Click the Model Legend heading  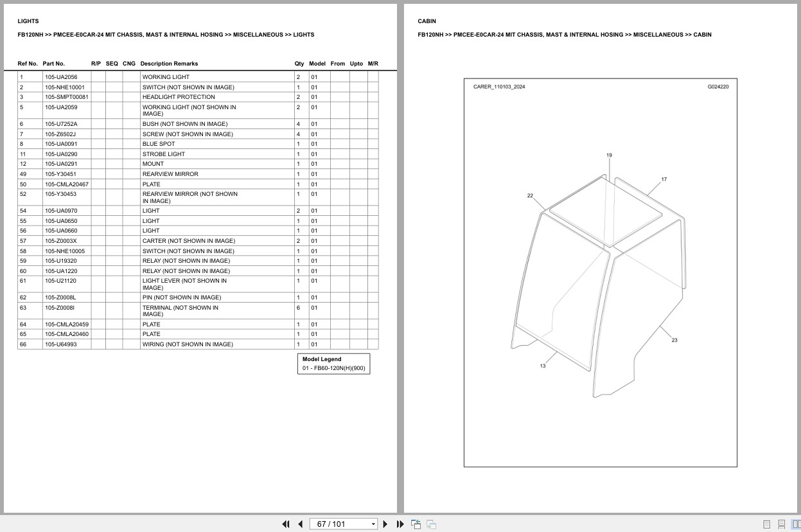(322, 359)
